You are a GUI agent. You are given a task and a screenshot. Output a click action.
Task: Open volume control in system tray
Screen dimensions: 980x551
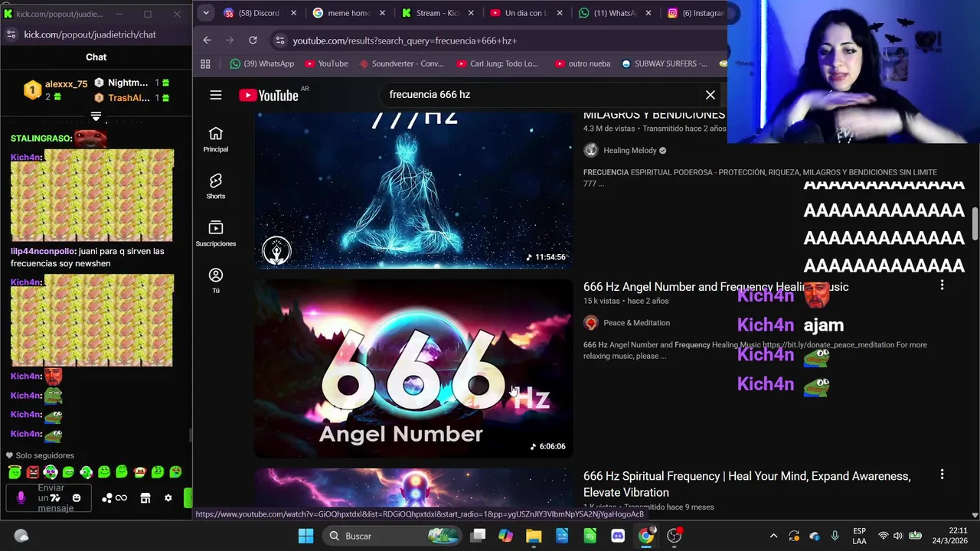(x=899, y=536)
